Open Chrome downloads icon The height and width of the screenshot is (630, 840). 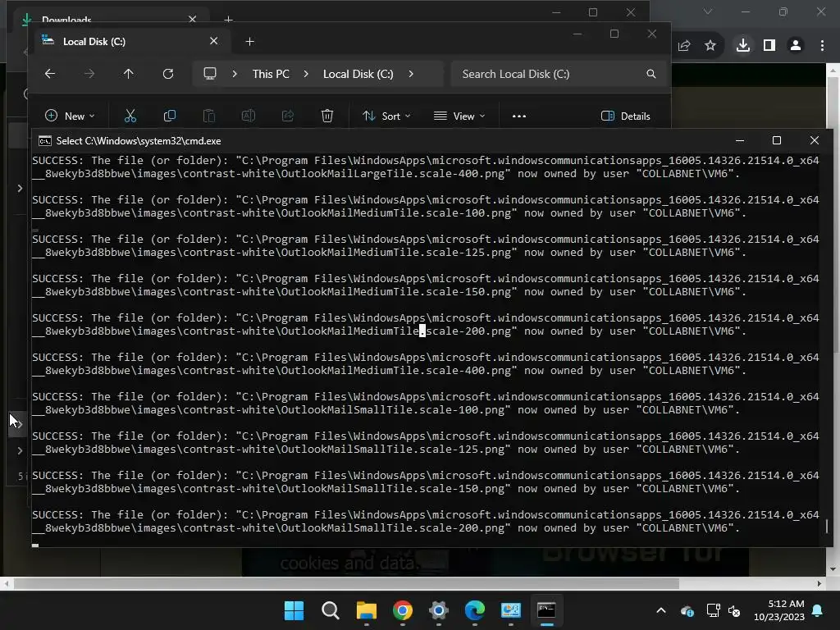click(743, 46)
